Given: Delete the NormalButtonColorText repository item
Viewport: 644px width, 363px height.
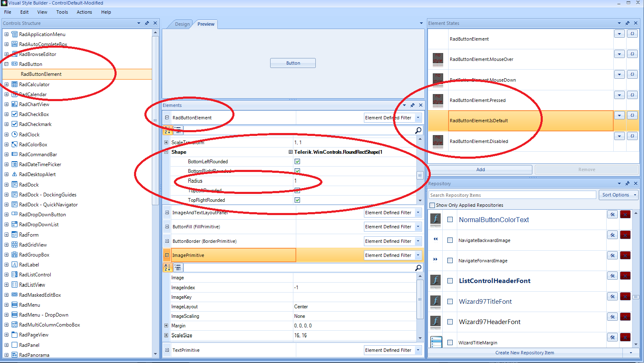Looking at the screenshot, I should [625, 214].
